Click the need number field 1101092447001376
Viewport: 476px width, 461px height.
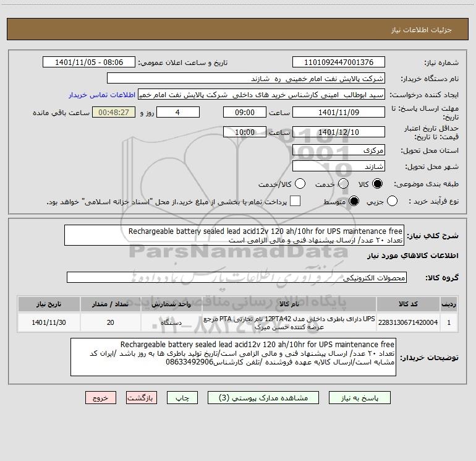(x=339, y=62)
